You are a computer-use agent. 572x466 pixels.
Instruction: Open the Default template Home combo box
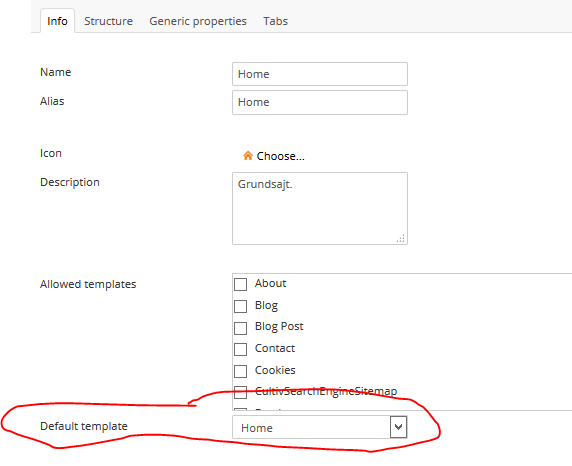(x=320, y=427)
